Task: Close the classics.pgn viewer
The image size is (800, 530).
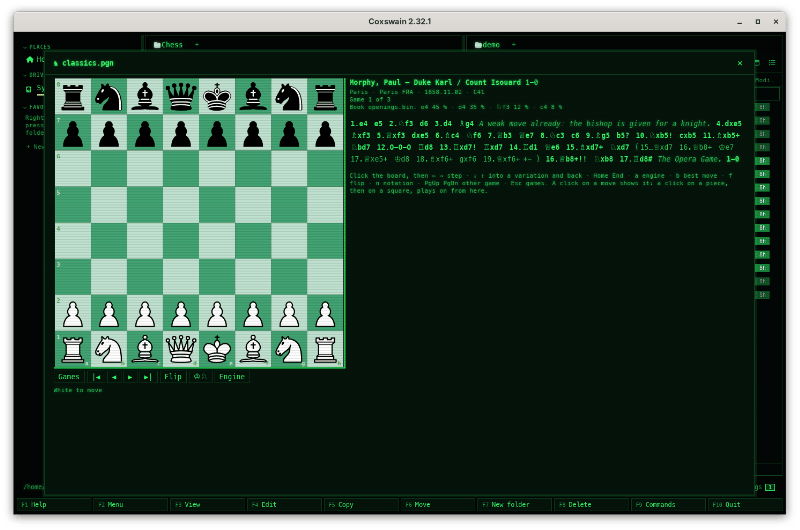Action: click(x=740, y=63)
